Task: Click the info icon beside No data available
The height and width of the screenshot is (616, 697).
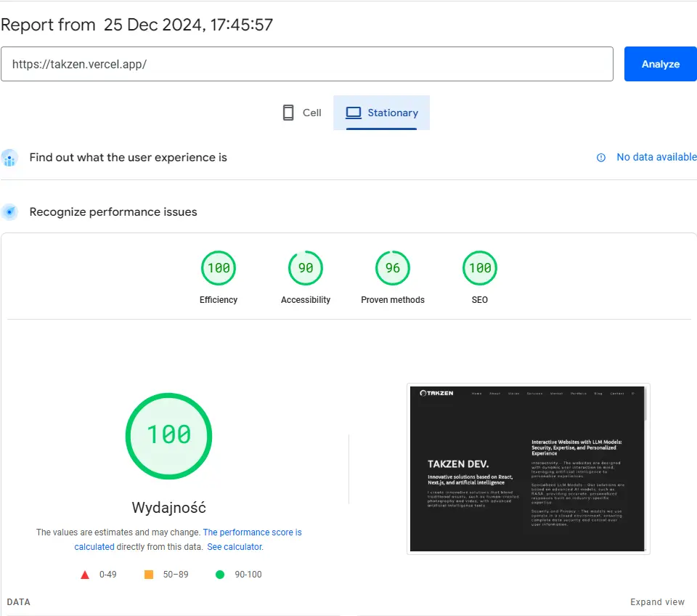Action: pyautogui.click(x=601, y=158)
